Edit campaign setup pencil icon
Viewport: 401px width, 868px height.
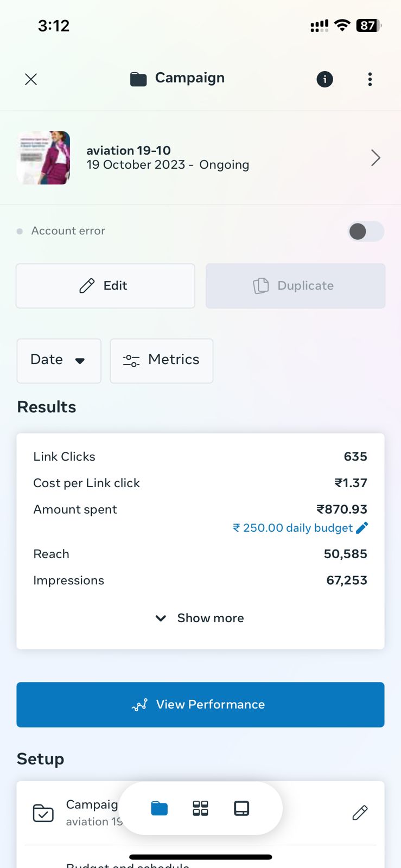(360, 813)
